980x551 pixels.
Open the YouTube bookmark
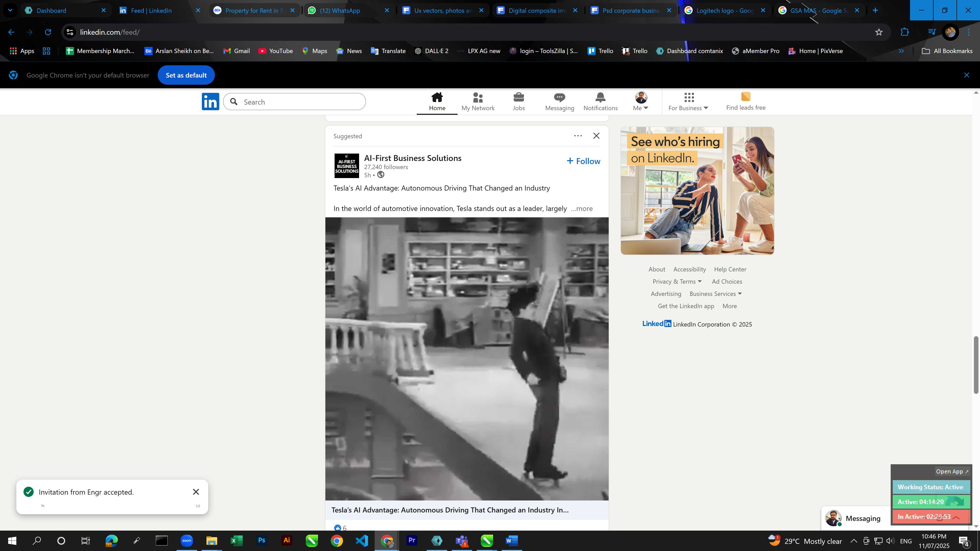275,51
